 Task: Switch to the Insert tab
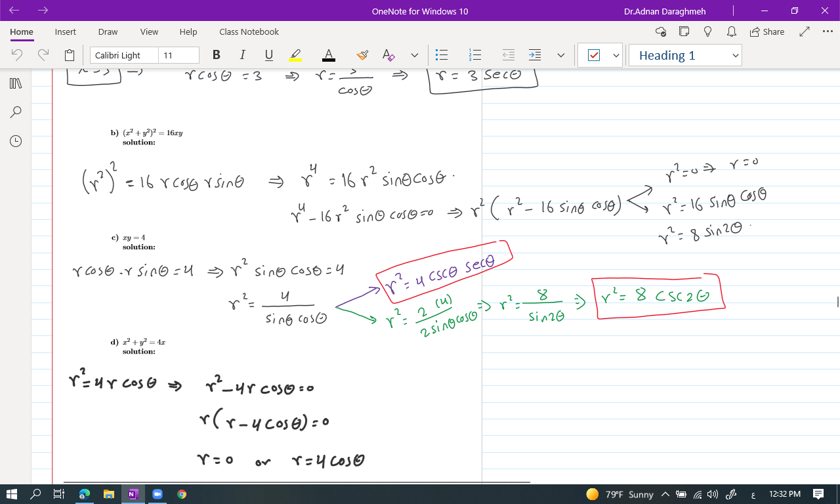[66, 31]
